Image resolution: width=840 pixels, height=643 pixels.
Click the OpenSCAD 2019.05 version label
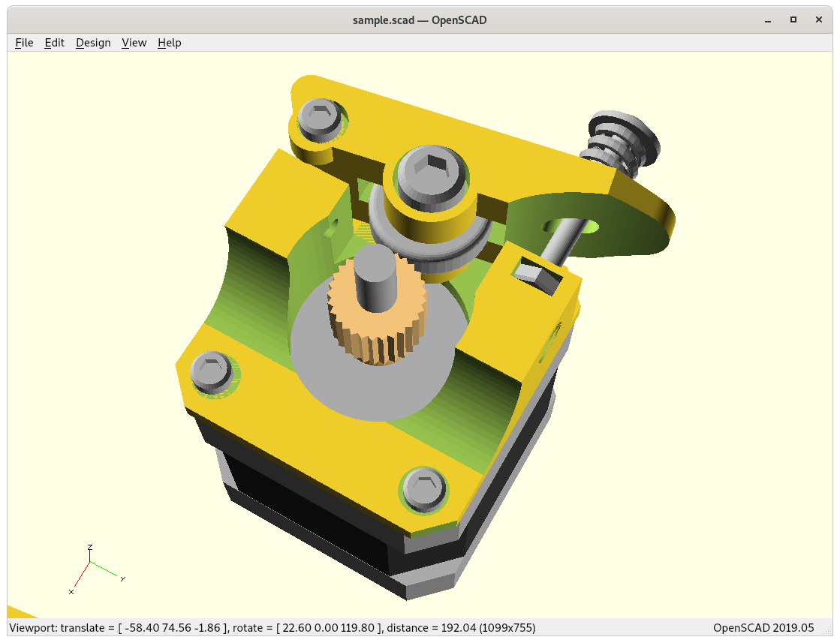click(763, 627)
